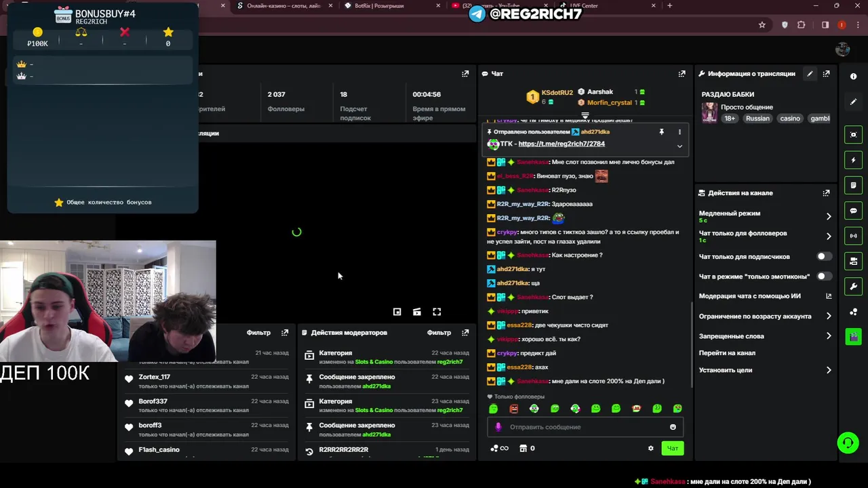
Task: Pop out the chat panel
Action: tap(682, 74)
